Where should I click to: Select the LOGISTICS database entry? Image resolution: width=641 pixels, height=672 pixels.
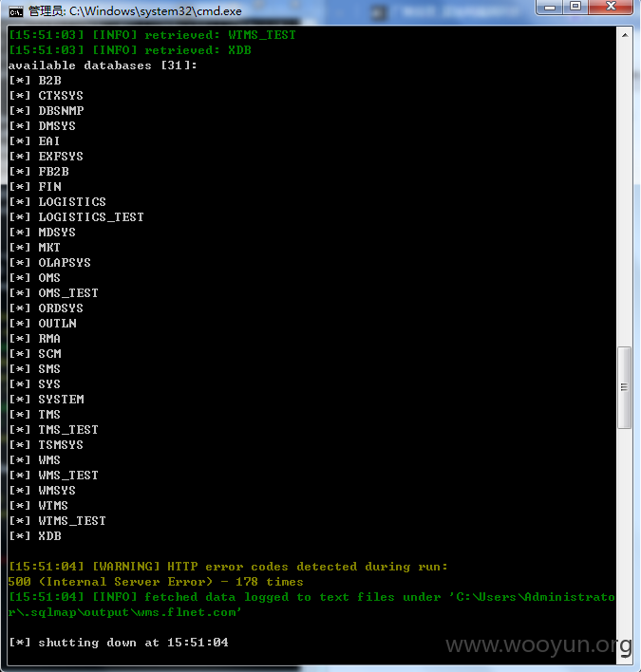[58, 202]
